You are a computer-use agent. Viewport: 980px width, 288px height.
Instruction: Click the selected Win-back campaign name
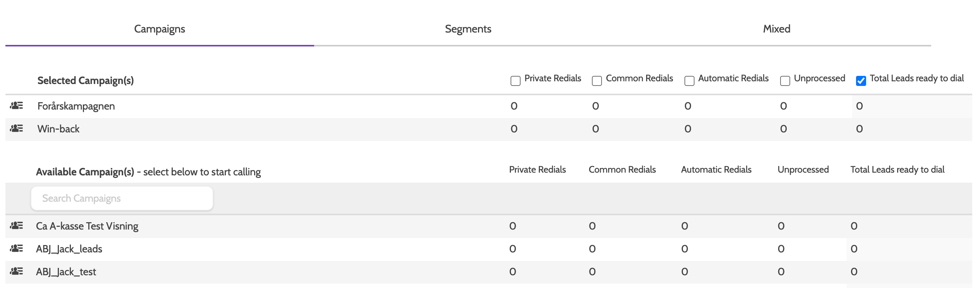tap(58, 129)
